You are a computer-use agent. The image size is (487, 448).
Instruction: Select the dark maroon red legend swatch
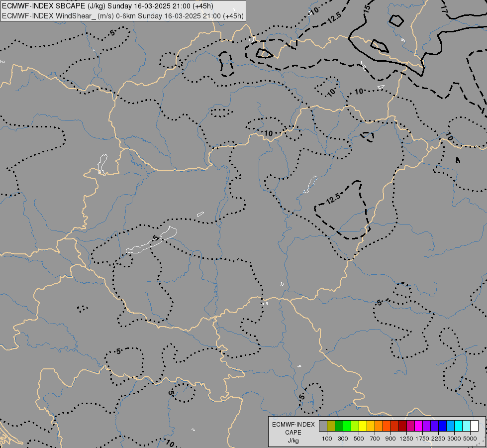point(403,426)
